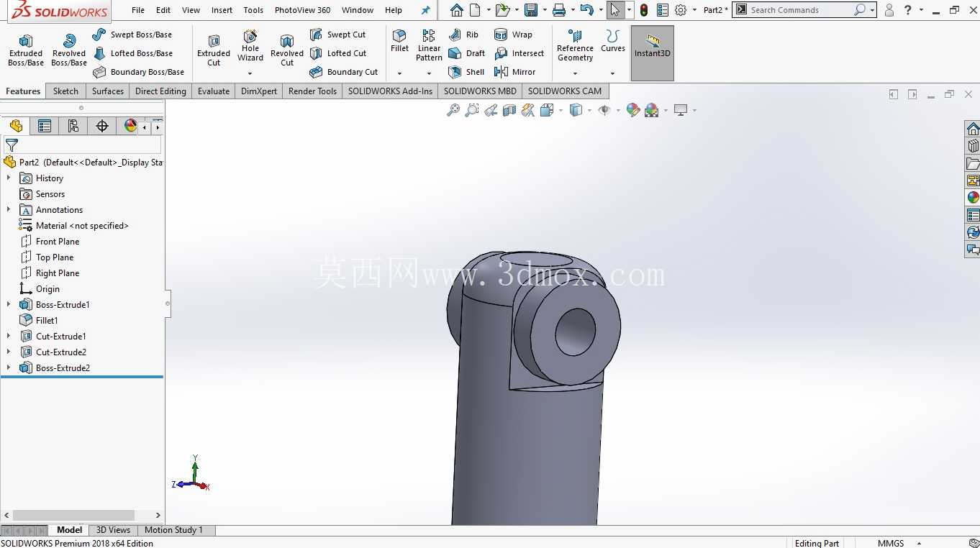This screenshot has height=548, width=980.
Task: Click the Swept Cut tool
Action: [337, 35]
